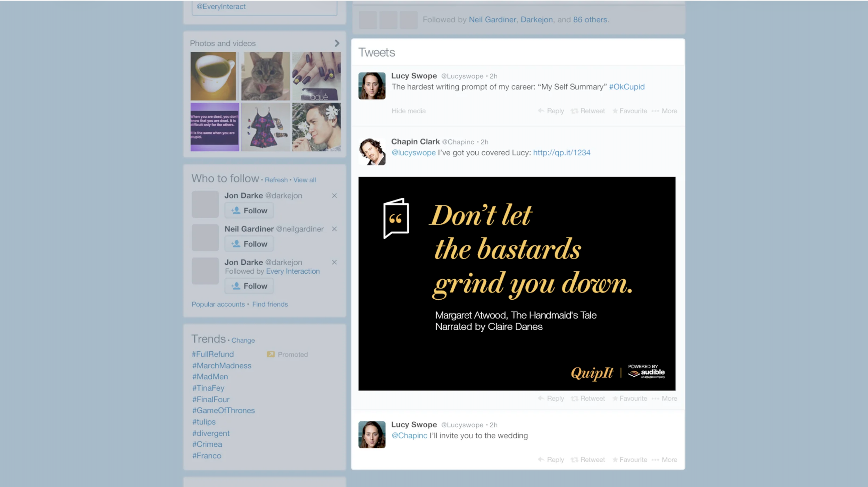Click the Promoted arrow icon
Image resolution: width=868 pixels, height=487 pixels.
coord(270,354)
